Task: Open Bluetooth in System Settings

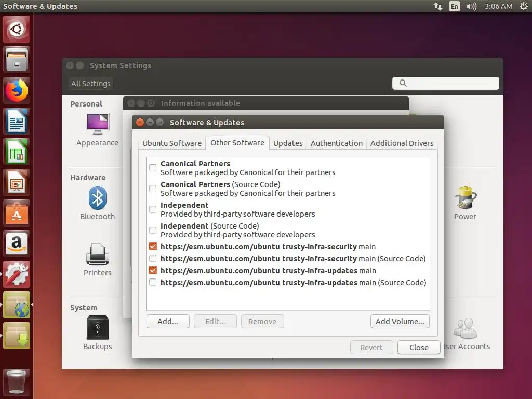Action: point(97,203)
